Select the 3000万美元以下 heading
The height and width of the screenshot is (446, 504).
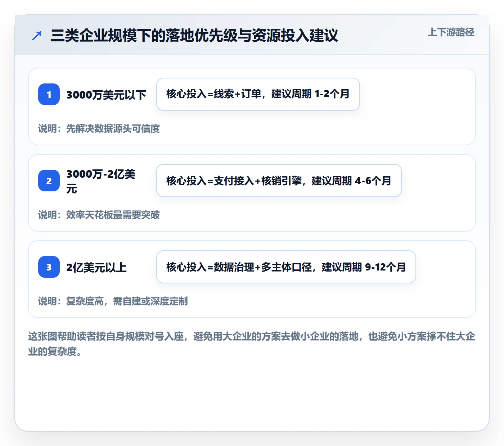[x=106, y=95]
